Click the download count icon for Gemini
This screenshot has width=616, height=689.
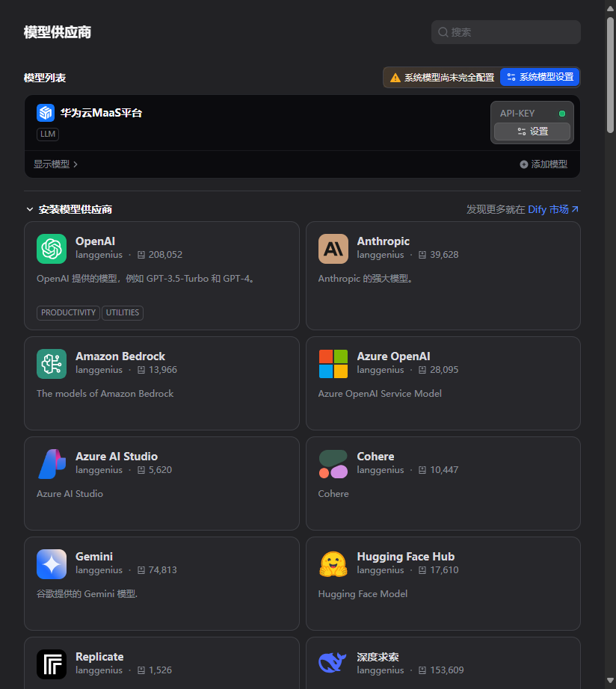pos(141,570)
